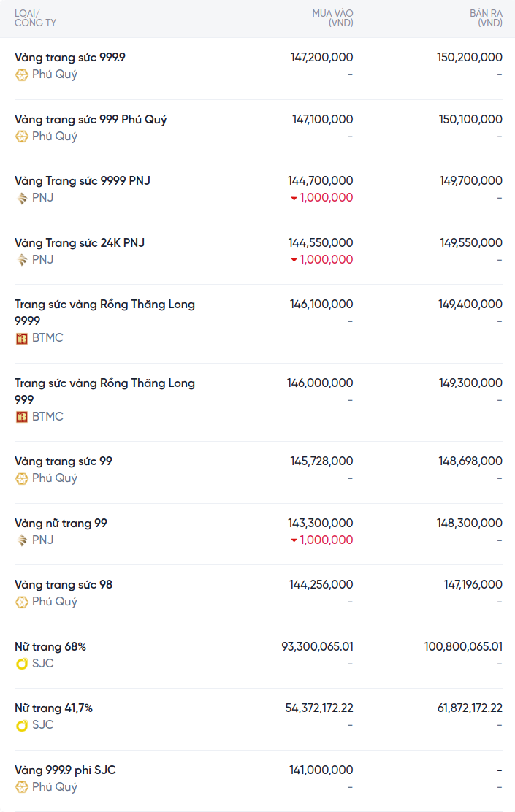Click the LOẠI/CÔNG TY column header
Screen dimensions: 515x812
[35, 18]
